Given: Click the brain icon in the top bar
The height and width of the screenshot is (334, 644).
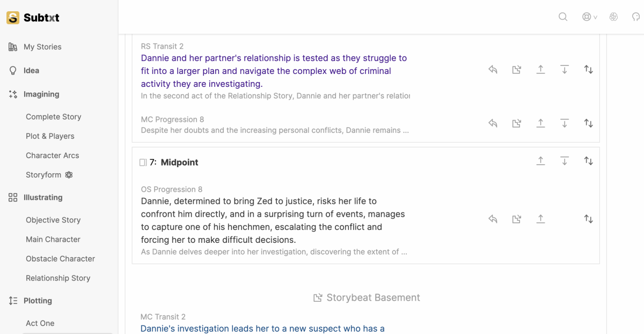Looking at the screenshot, I should tap(613, 17).
